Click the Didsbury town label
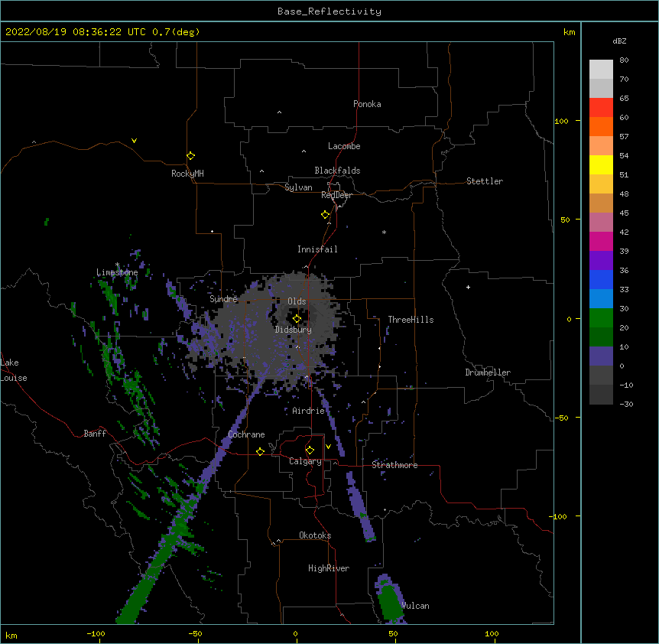The width and height of the screenshot is (659, 644). [294, 330]
